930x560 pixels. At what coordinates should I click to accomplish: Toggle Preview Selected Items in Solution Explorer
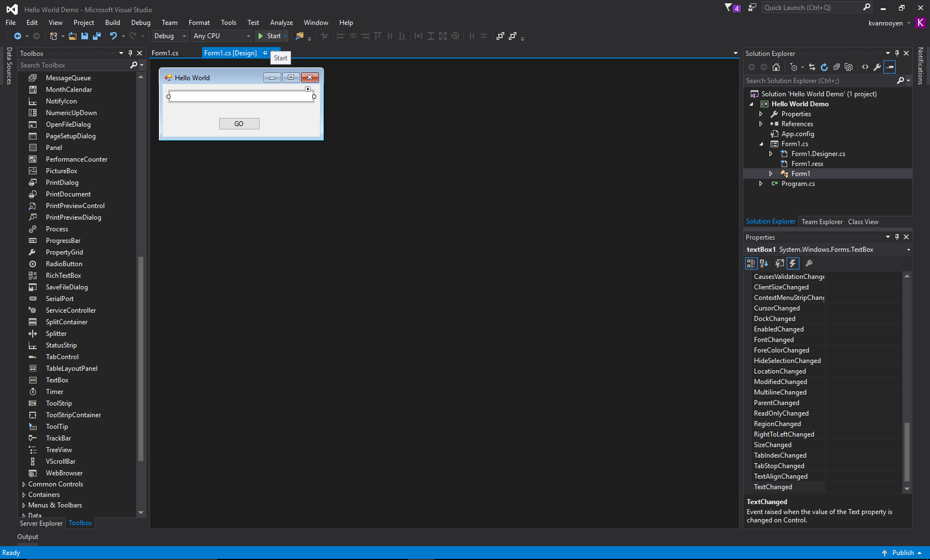coord(849,67)
